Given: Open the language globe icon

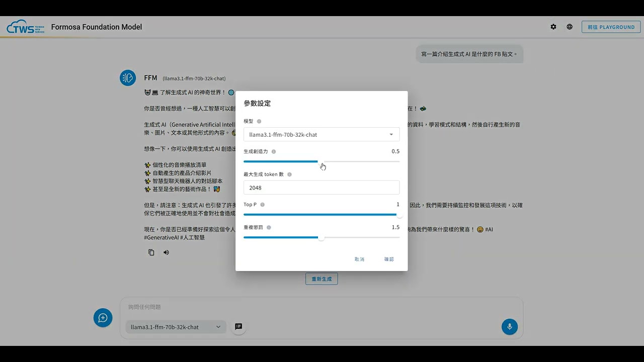Looking at the screenshot, I should click(x=570, y=27).
